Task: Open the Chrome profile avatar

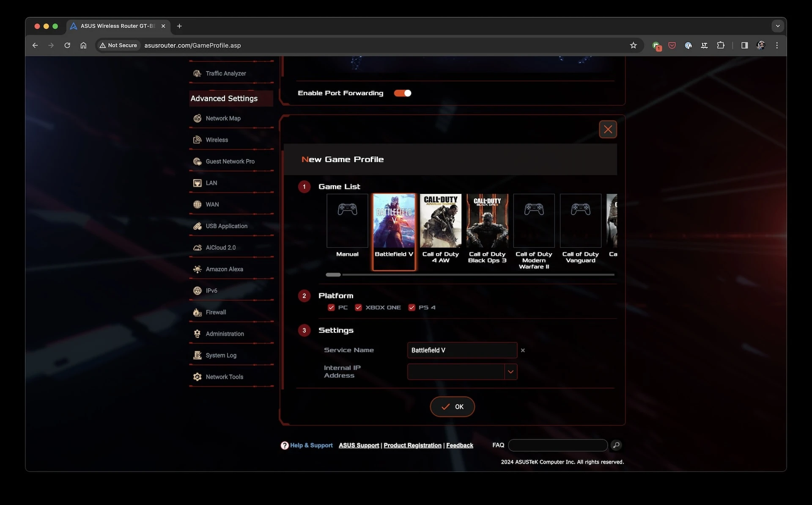Action: 761,45
